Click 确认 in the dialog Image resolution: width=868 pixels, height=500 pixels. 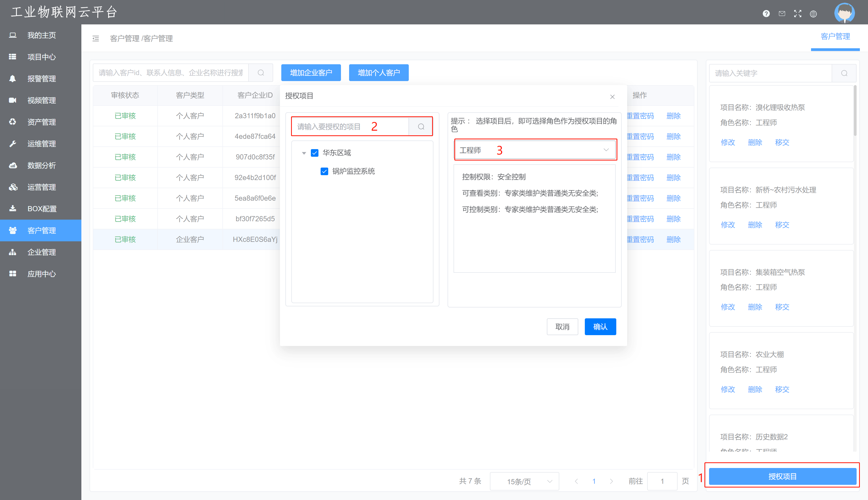tap(600, 326)
